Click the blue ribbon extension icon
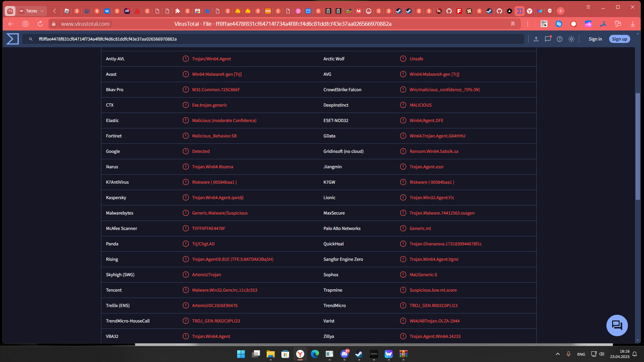This screenshot has height=362, width=644. tap(603, 24)
